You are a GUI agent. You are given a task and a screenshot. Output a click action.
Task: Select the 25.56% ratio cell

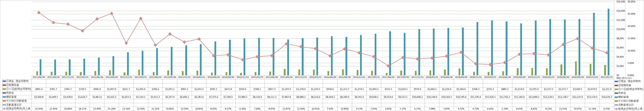pyautogui.click(x=39, y=109)
